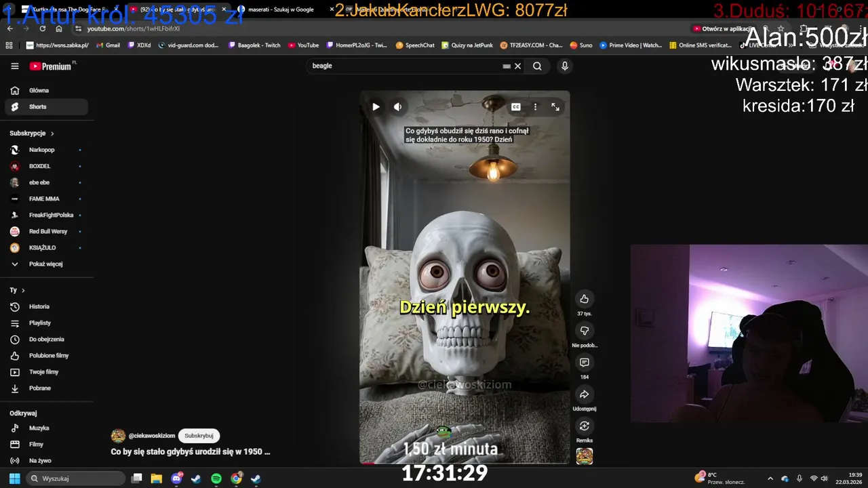Open Spotify from the taskbar
The height and width of the screenshot is (488, 868).
[x=216, y=479]
